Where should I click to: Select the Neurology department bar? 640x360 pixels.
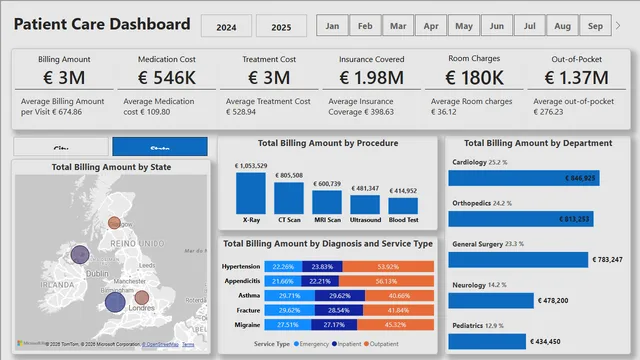coord(491,300)
